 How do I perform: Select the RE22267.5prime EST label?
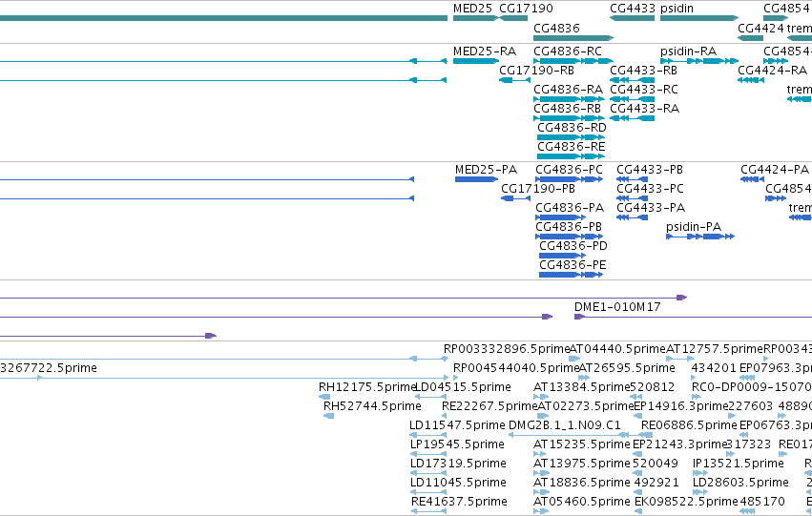489,407
